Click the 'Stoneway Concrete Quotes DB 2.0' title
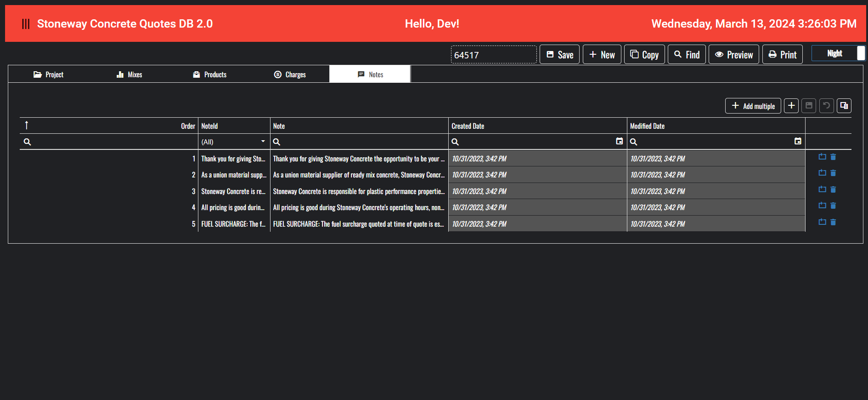 (125, 24)
